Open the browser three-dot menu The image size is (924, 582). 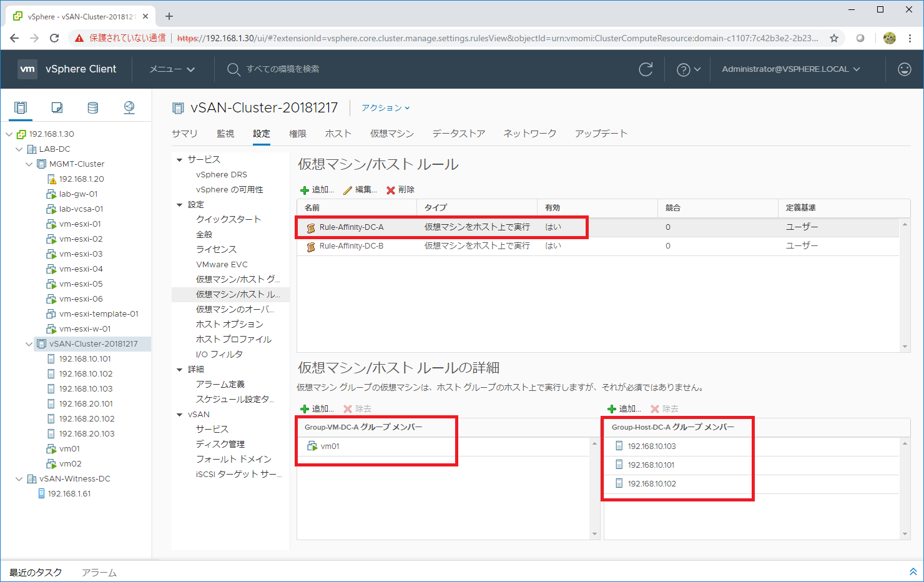pyautogui.click(x=910, y=38)
